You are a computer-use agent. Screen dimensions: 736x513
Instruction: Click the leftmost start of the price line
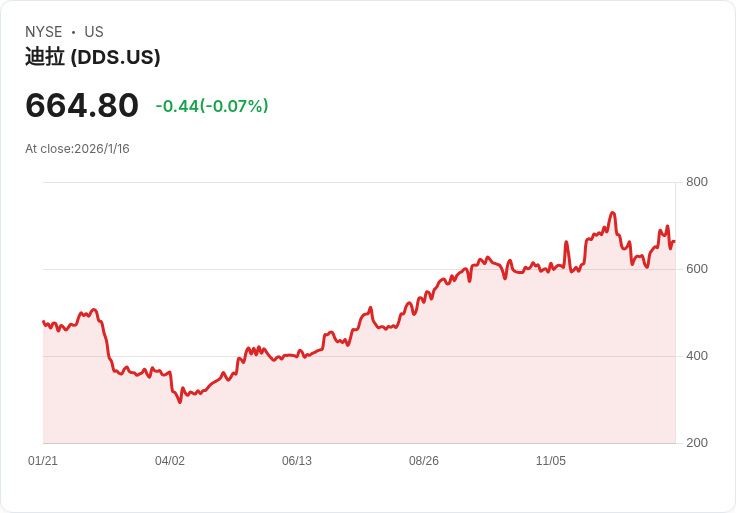pos(43,321)
